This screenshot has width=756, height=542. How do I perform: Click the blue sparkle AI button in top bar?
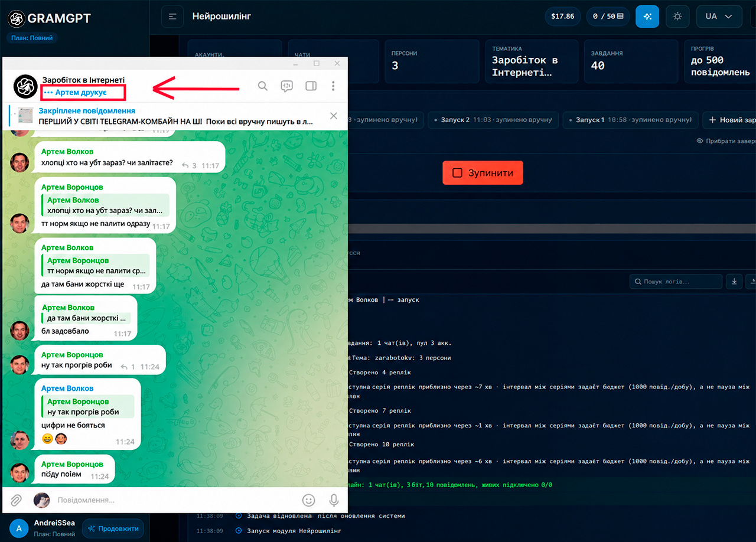(x=647, y=17)
